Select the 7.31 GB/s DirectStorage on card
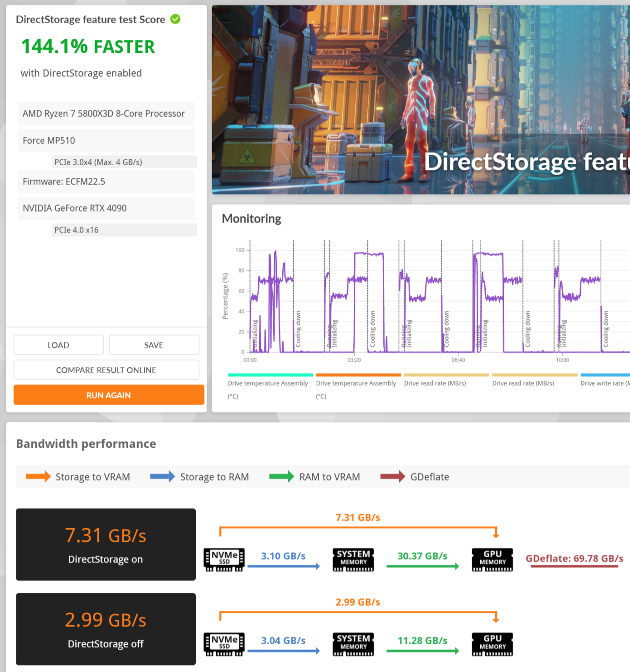 click(x=106, y=544)
